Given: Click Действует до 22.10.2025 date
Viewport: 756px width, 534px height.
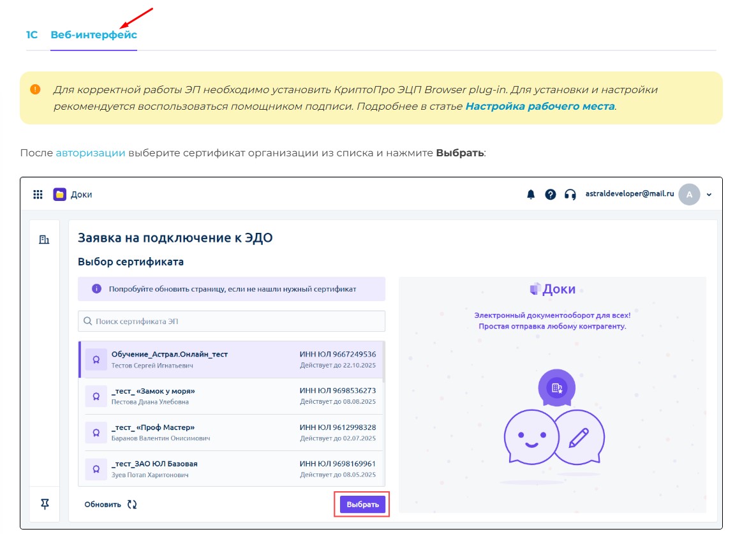Looking at the screenshot, I should 338,366.
